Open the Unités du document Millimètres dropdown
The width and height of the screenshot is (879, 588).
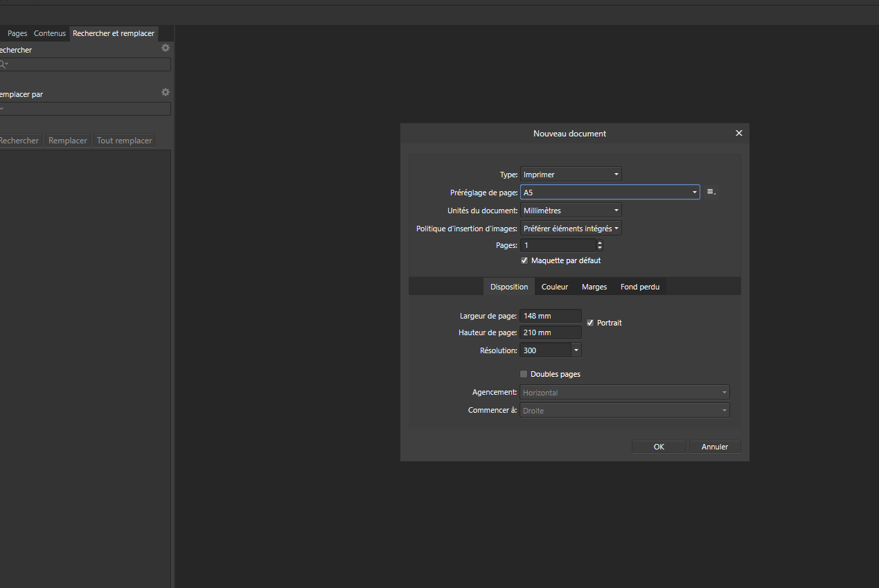[x=571, y=210]
